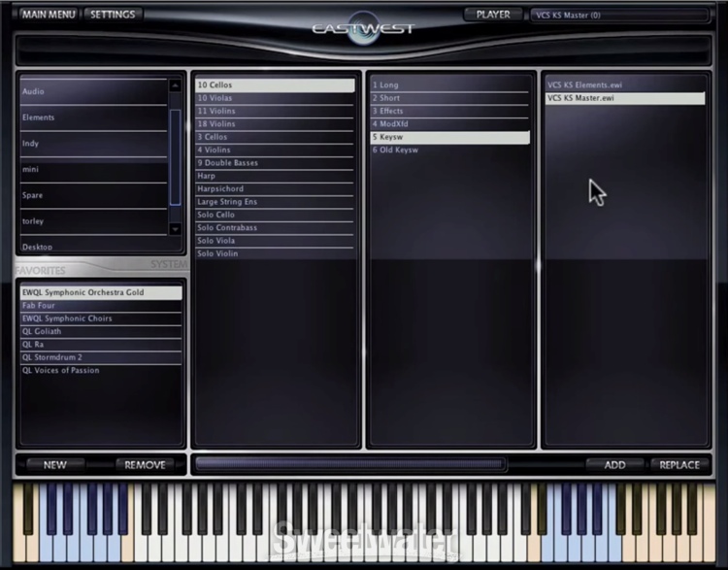Select the torley folder
This screenshot has height=570, width=728.
click(93, 221)
